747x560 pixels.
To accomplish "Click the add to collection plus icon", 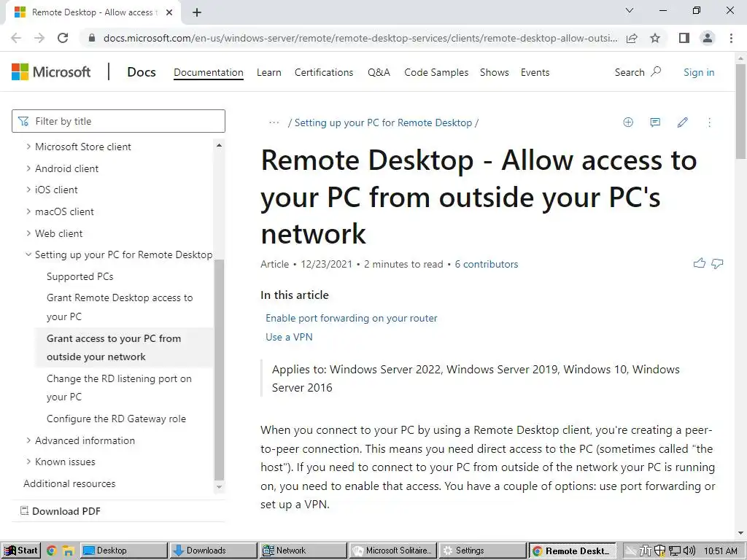I will point(628,122).
